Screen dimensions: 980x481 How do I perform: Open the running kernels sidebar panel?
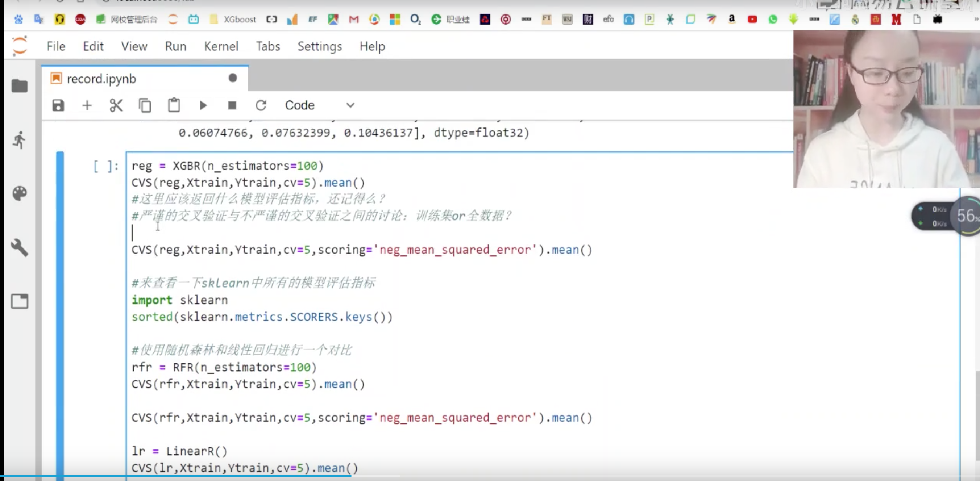tap(19, 140)
